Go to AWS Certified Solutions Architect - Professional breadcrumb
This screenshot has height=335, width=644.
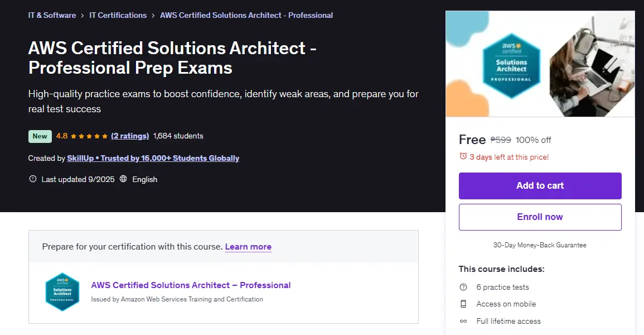pyautogui.click(x=246, y=15)
